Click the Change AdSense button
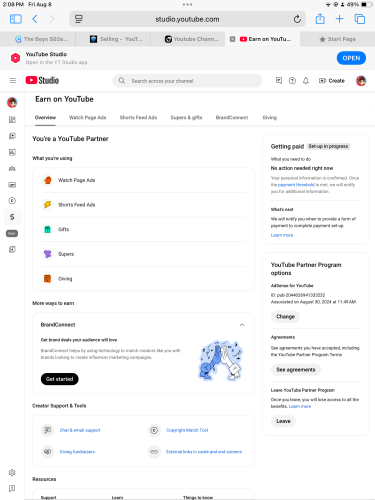The width and height of the screenshot is (375, 500). (285, 317)
